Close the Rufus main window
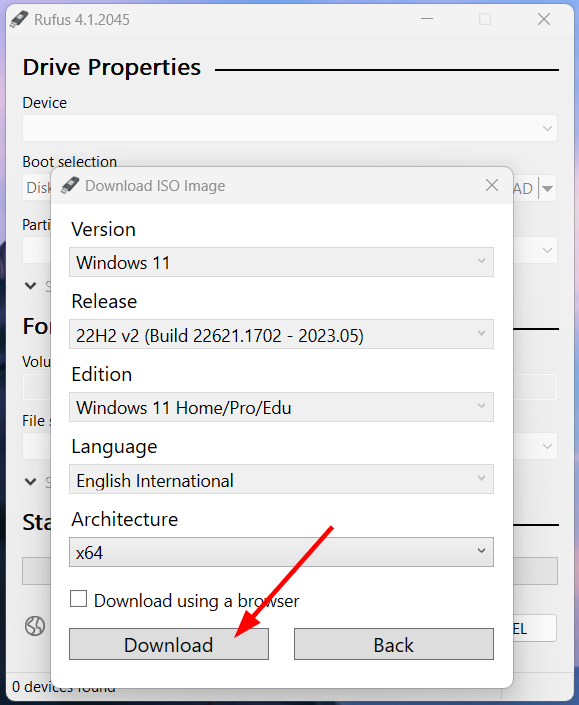The height and width of the screenshot is (705, 579). point(544,19)
